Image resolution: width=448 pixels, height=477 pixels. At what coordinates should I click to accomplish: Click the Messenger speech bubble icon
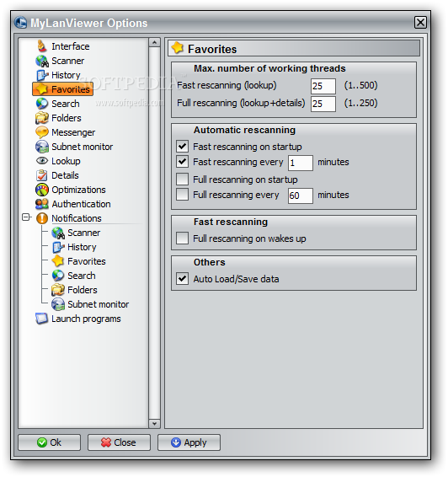42,132
